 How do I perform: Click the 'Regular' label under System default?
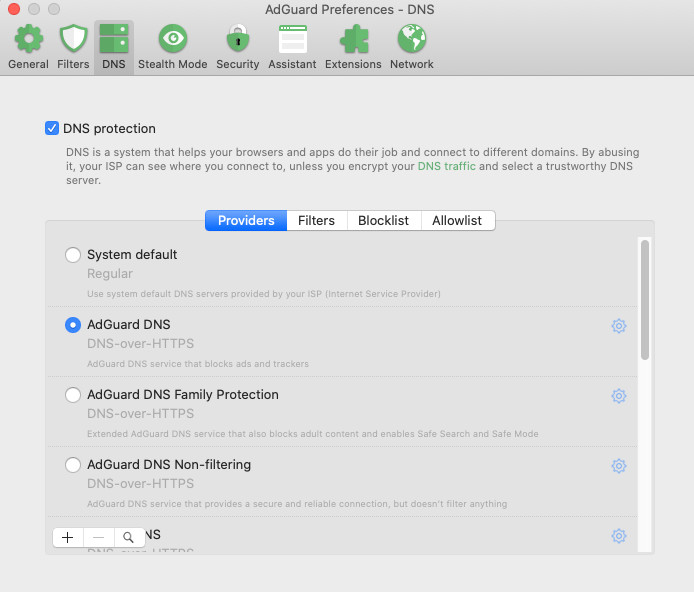pyautogui.click(x=110, y=274)
